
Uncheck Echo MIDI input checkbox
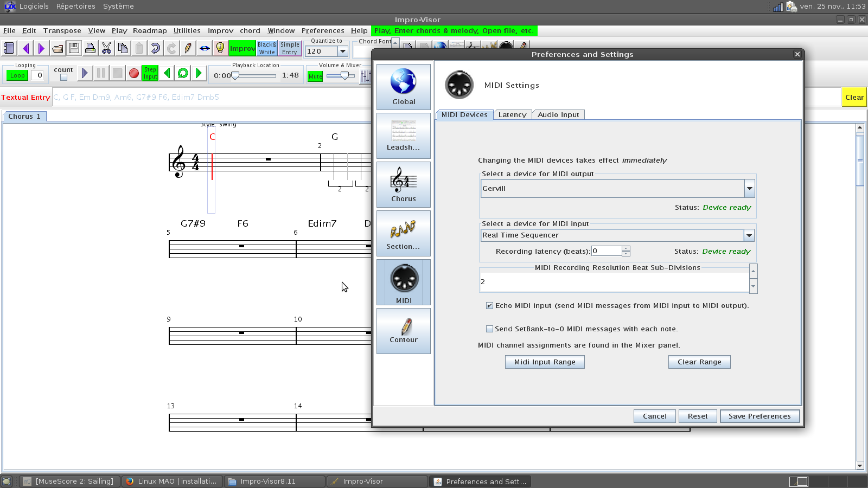tap(489, 306)
